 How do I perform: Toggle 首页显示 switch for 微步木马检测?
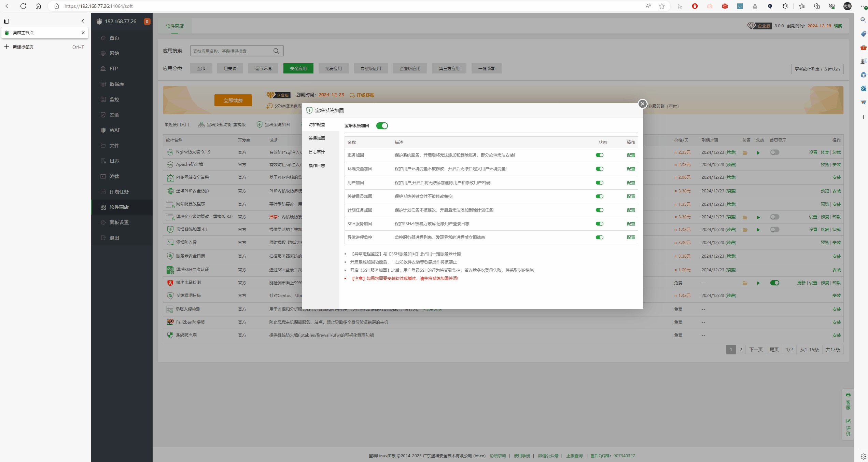pyautogui.click(x=775, y=283)
